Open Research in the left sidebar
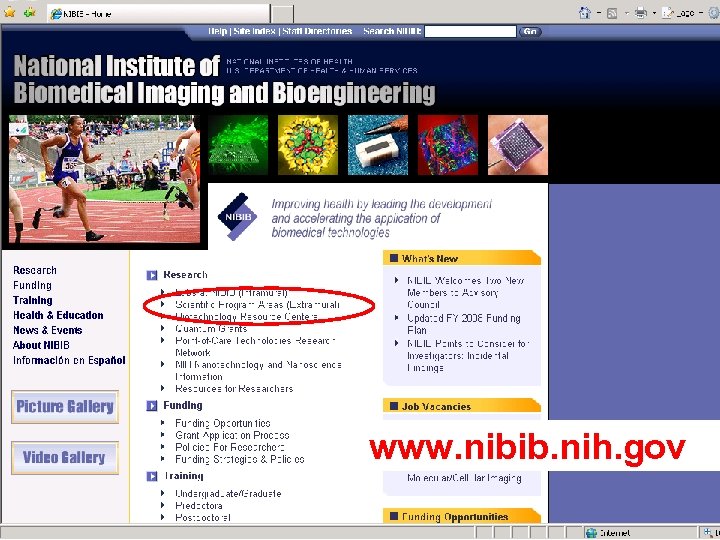The image size is (720, 540). pyautogui.click(x=35, y=270)
